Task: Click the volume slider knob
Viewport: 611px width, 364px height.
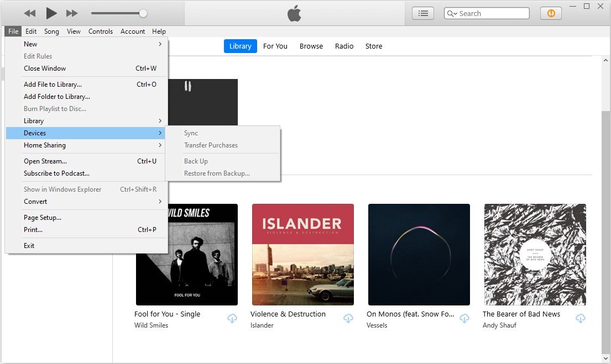Action: point(143,13)
